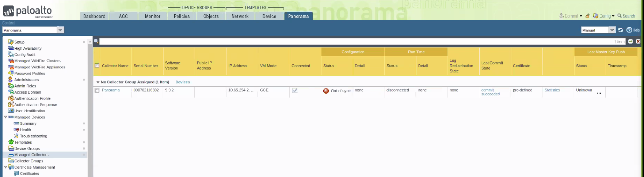Click the lock icon next to Commit
This screenshot has width=644, height=177.
(x=588, y=16)
